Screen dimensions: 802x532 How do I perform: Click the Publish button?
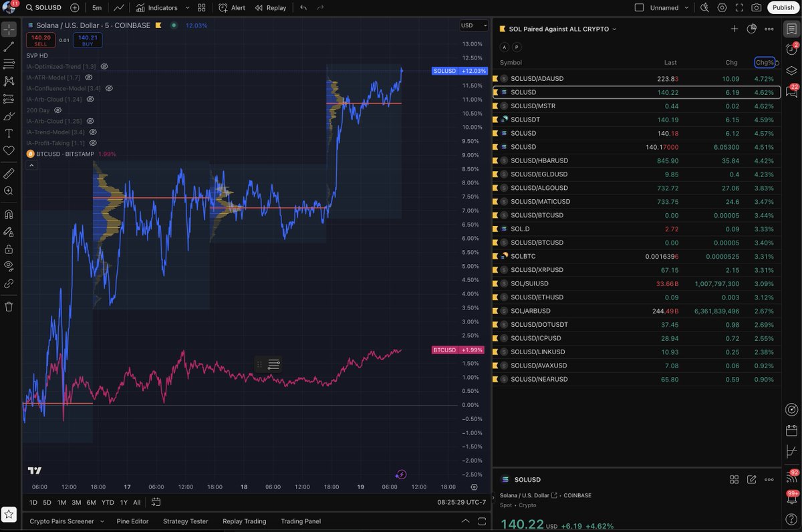782,8
